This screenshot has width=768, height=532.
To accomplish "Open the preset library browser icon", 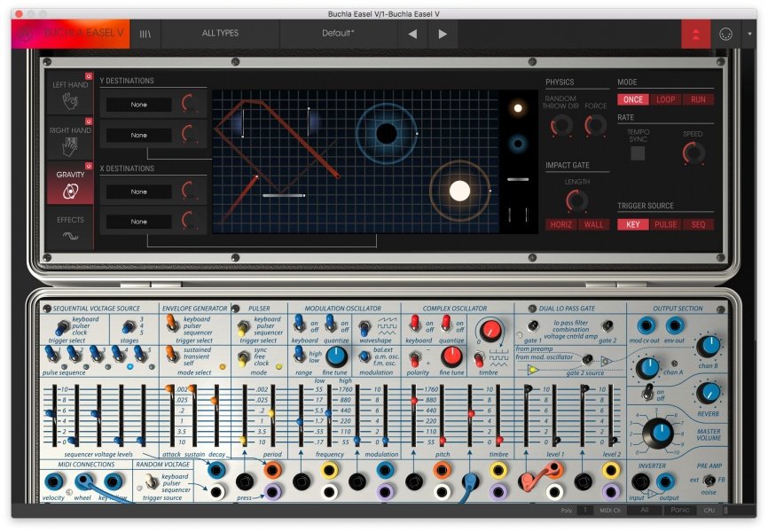I will (x=145, y=34).
